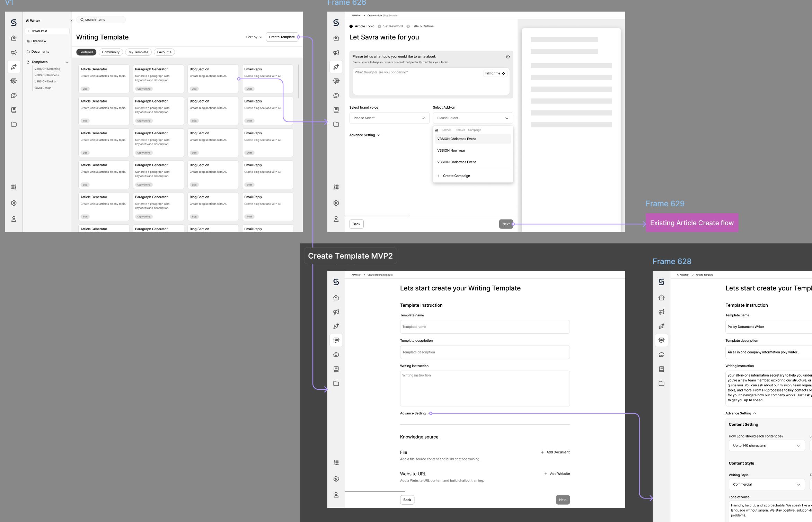
Task: Expand Advance Setting in Frame 626
Action: coord(364,135)
